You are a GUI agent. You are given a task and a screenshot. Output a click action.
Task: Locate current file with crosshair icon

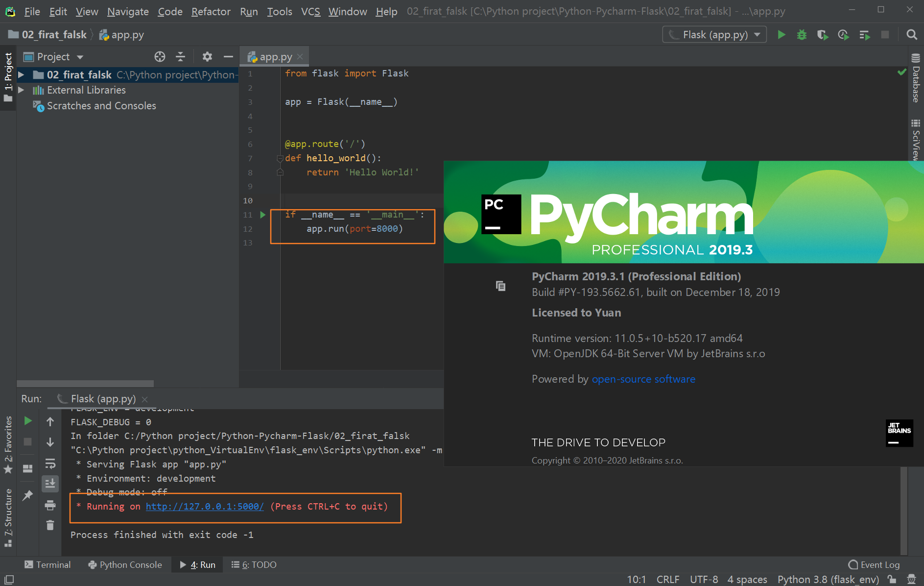pos(160,57)
